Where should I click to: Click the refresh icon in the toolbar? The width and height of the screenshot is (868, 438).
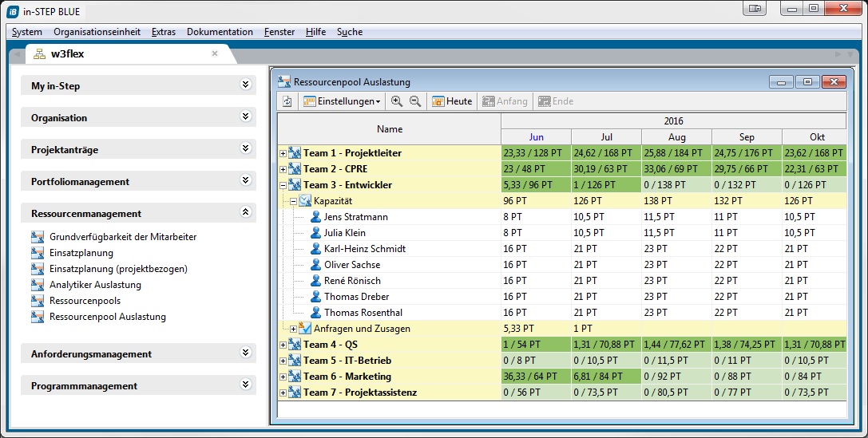coord(287,101)
